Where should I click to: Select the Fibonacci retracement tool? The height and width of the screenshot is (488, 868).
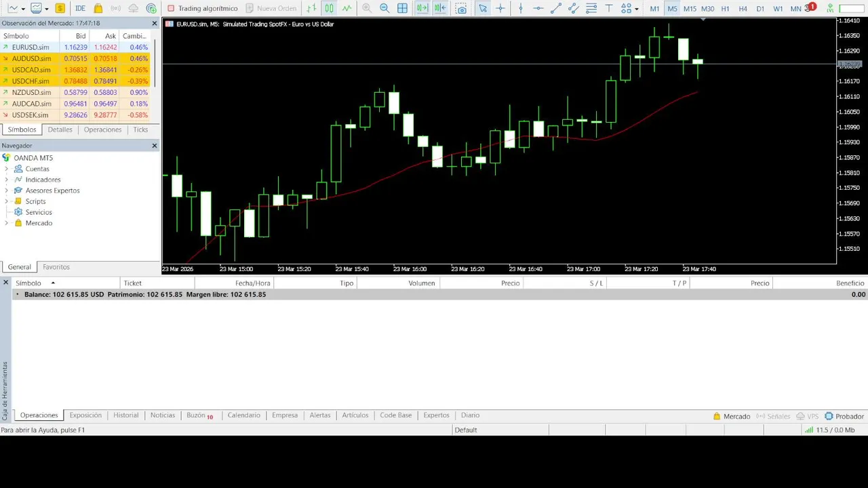(591, 8)
